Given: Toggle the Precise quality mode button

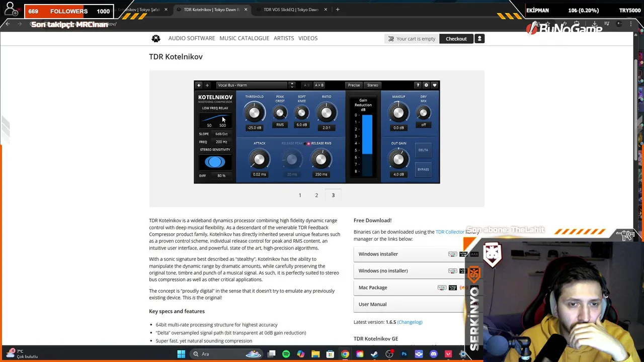Looking at the screenshot, I should click(x=354, y=85).
